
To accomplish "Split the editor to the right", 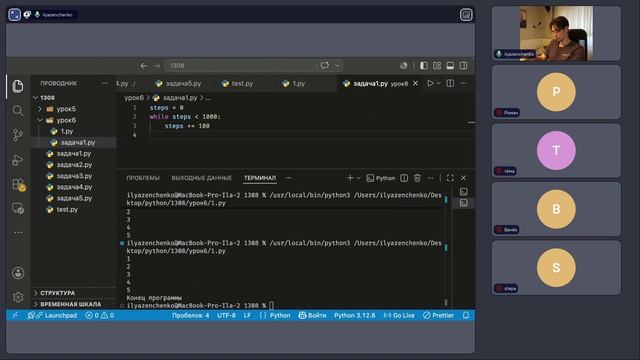I will click(x=450, y=83).
